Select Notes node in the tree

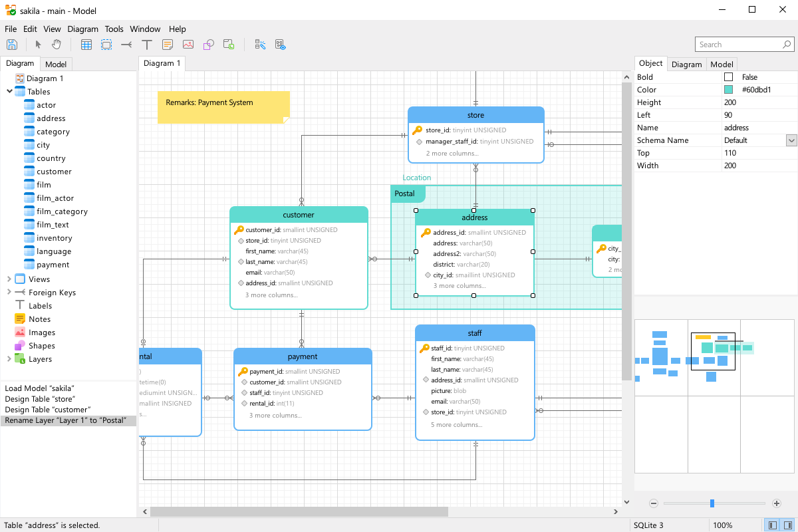40,319
